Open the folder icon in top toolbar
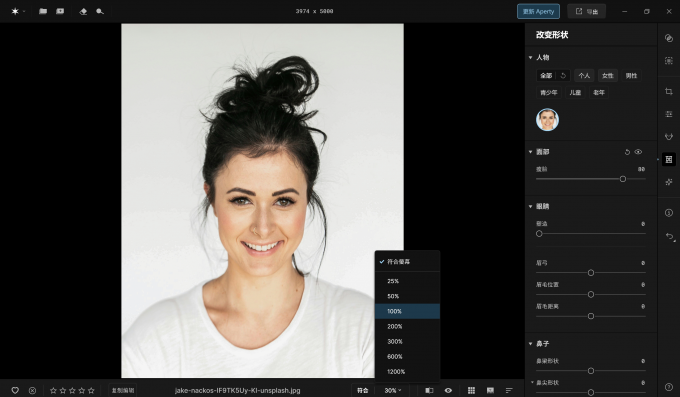Viewport: 680px width, 397px height. [x=42, y=11]
